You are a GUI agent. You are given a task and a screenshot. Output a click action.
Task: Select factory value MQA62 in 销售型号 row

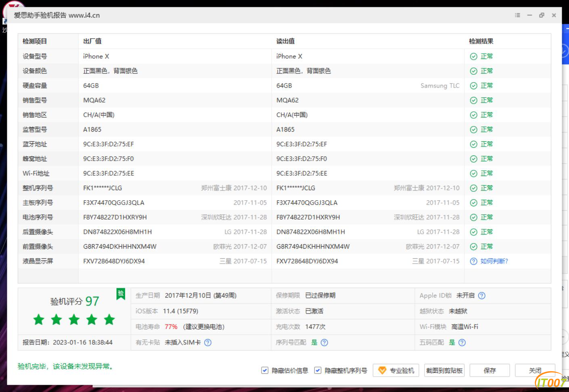94,100
